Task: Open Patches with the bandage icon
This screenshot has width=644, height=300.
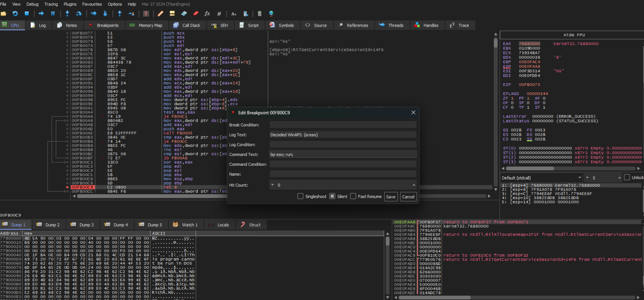Action: (x=160, y=14)
